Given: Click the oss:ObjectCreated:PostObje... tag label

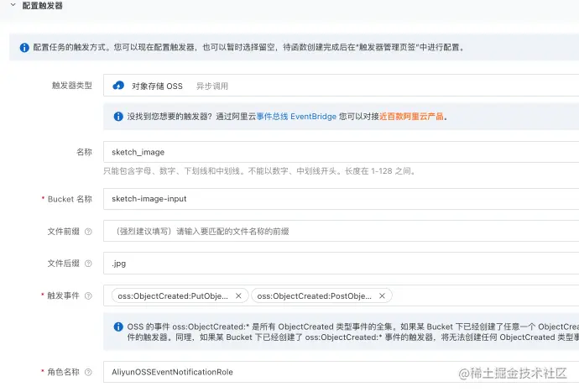Looking at the screenshot, I should click(x=314, y=296).
